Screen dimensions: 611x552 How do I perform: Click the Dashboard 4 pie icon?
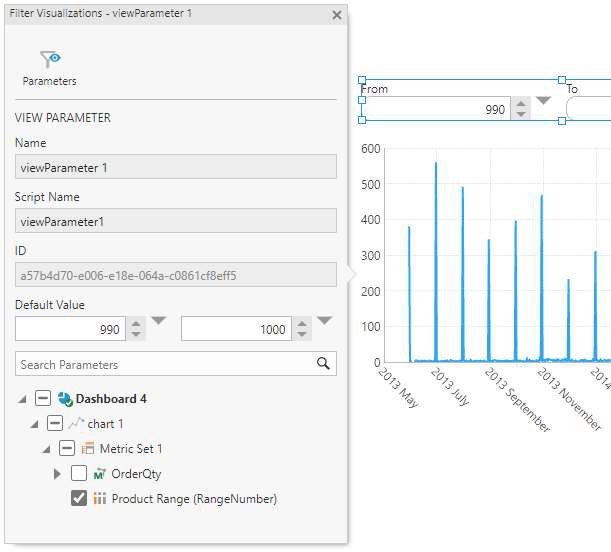[x=65, y=398]
